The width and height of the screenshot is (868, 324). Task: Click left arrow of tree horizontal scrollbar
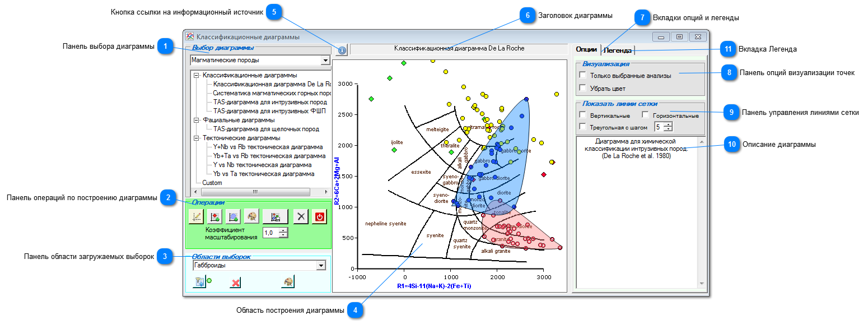(195, 192)
